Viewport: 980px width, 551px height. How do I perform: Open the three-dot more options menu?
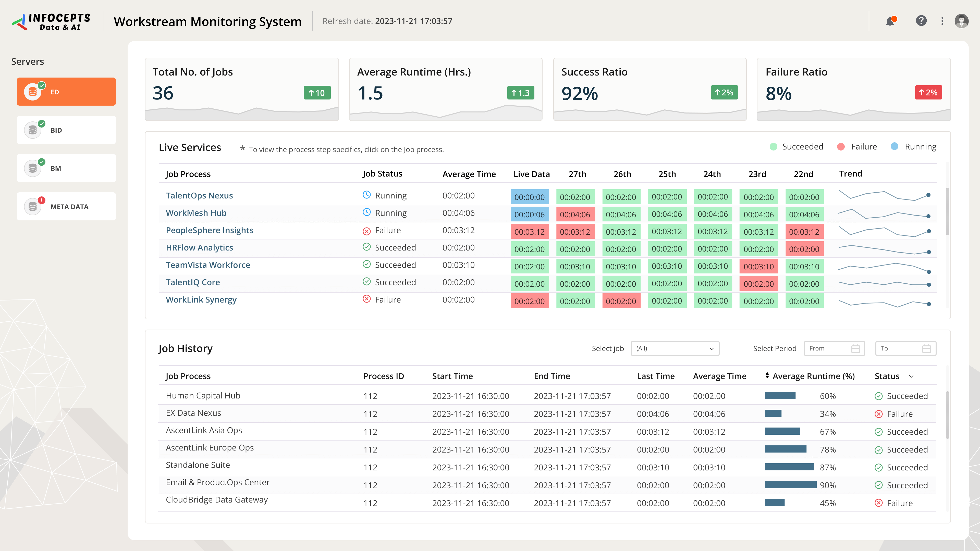point(942,21)
